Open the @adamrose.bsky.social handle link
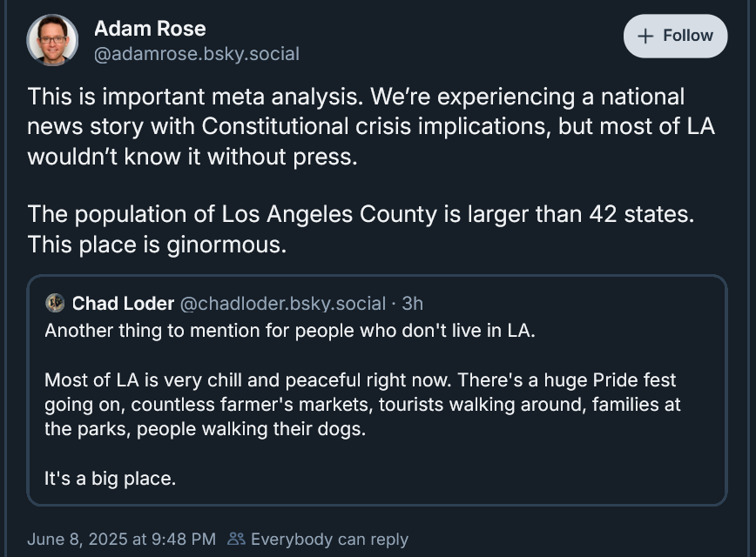The image size is (756, 557). pyautogui.click(x=197, y=54)
